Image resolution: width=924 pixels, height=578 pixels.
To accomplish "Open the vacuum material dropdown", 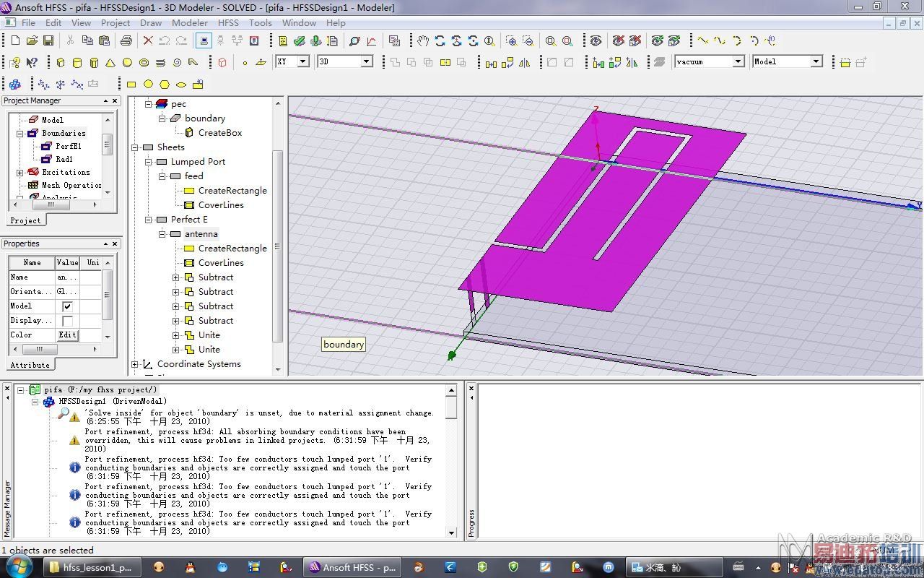I will [738, 62].
